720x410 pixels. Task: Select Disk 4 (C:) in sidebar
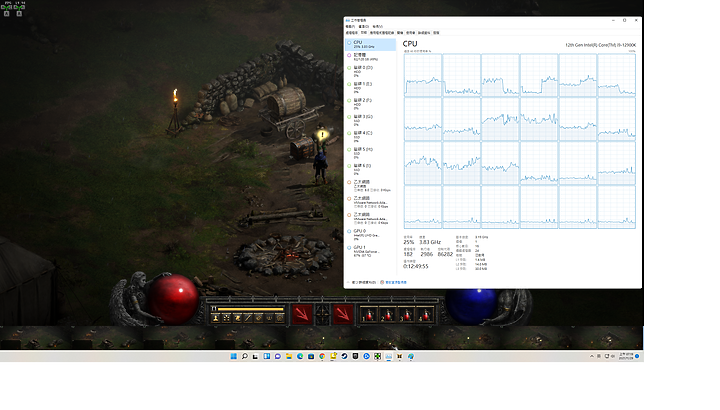click(370, 136)
